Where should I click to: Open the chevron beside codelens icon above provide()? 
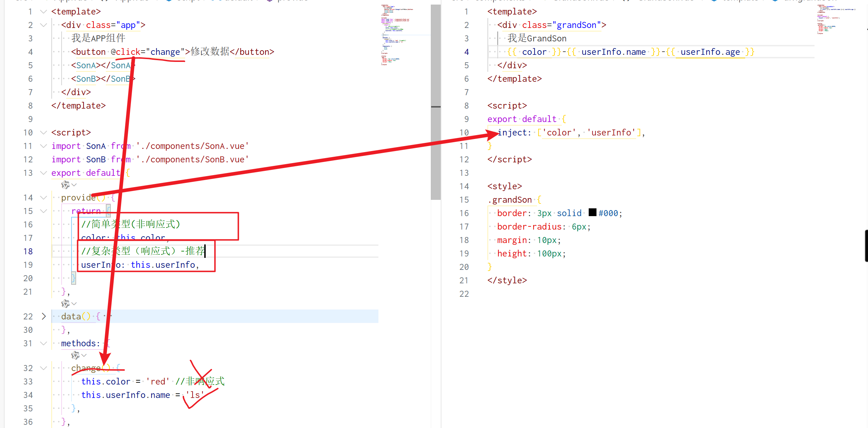tap(74, 185)
